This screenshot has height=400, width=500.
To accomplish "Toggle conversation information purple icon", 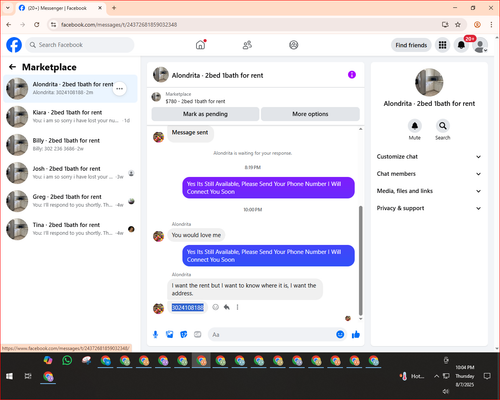I will [x=352, y=75].
